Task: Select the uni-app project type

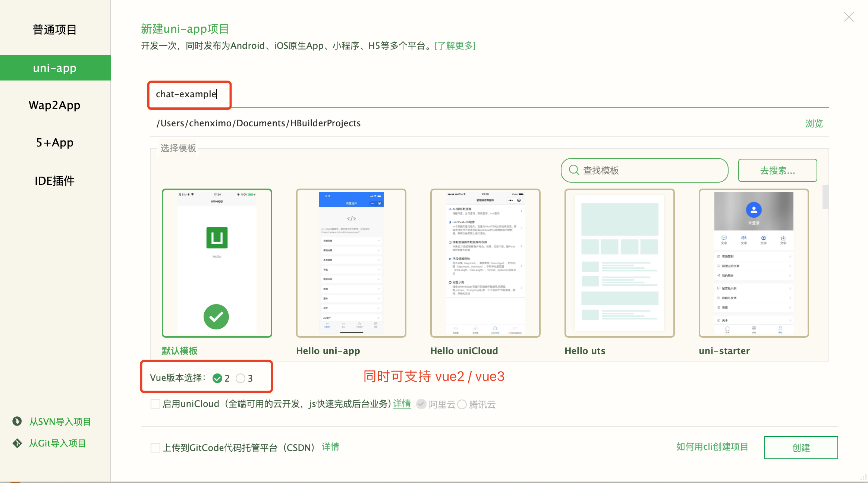Action: coord(55,68)
